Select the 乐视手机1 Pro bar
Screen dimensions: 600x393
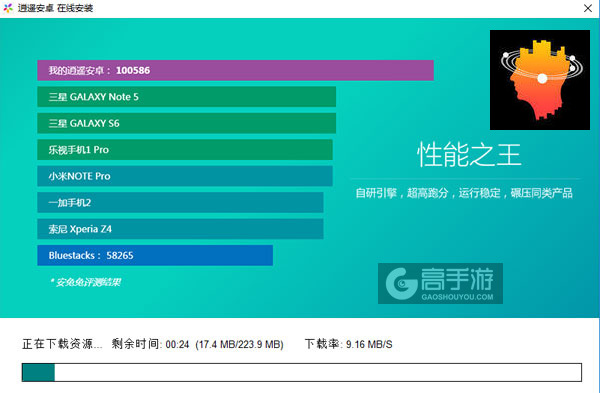point(185,150)
